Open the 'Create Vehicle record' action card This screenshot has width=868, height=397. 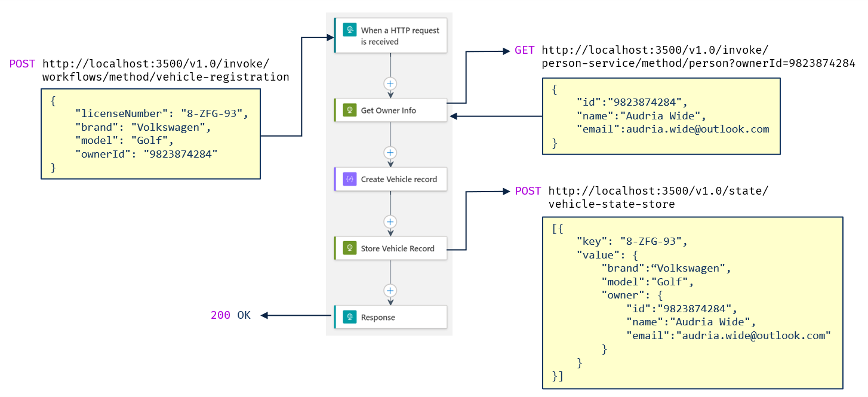(390, 179)
